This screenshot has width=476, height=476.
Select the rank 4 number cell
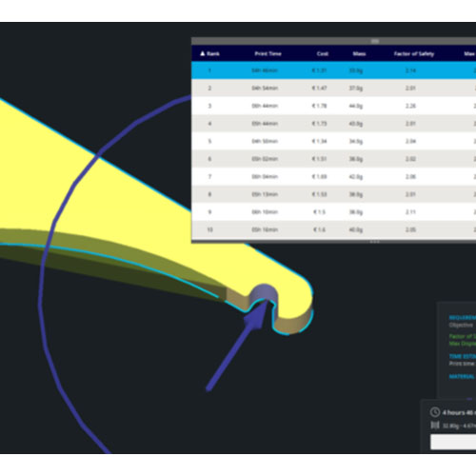tap(209, 124)
